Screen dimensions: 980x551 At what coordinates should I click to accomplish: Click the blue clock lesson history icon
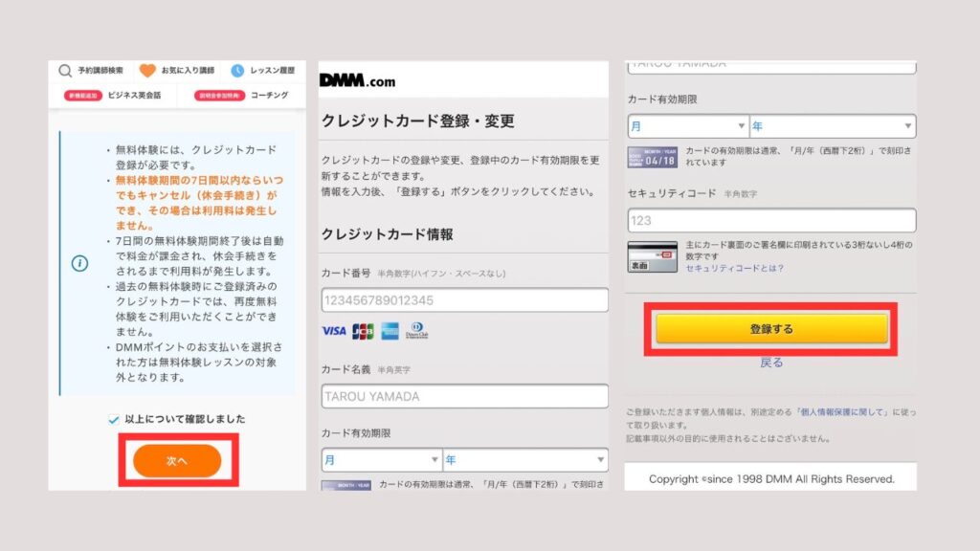pos(237,71)
